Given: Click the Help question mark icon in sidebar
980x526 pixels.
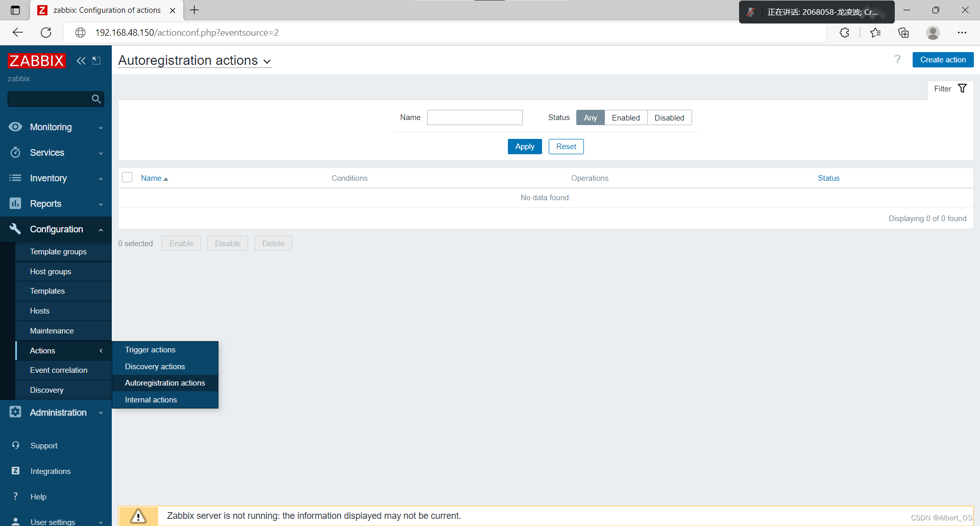Looking at the screenshot, I should (15, 496).
